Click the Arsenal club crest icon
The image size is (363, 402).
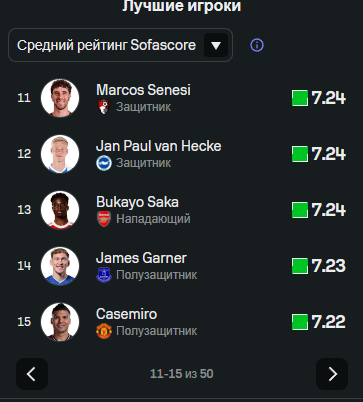(x=104, y=219)
